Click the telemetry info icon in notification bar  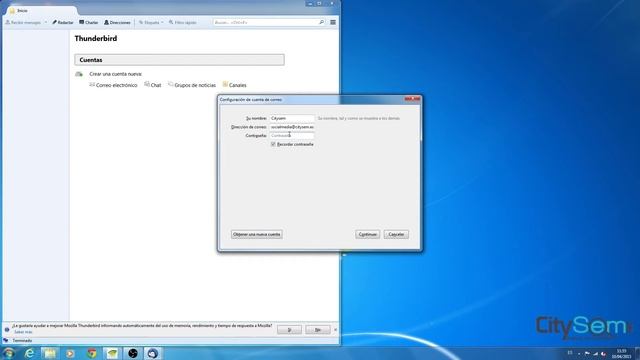[7, 329]
